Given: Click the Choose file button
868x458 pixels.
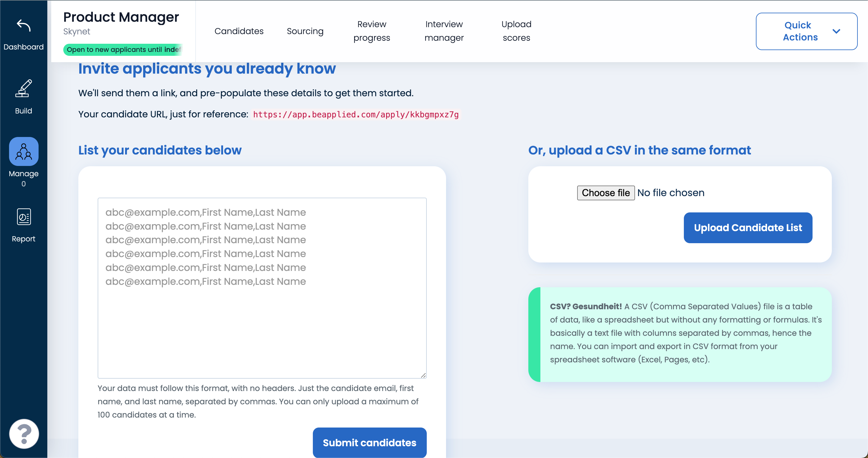Looking at the screenshot, I should 605,193.
